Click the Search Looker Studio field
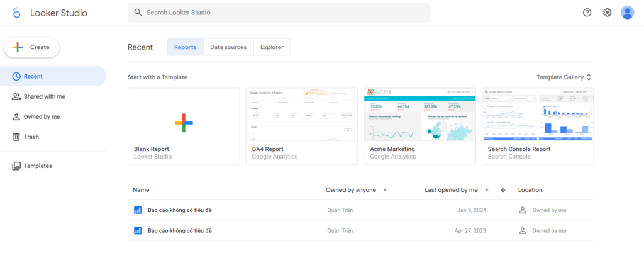The width and height of the screenshot is (644, 275). (283, 13)
